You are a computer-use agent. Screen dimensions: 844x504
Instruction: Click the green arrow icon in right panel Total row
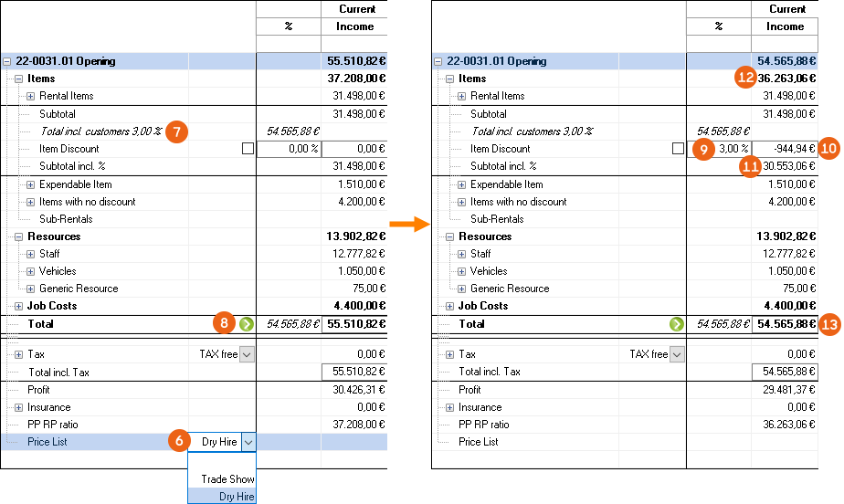[x=677, y=323]
